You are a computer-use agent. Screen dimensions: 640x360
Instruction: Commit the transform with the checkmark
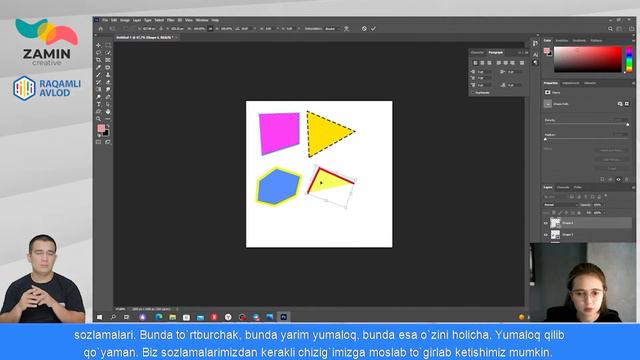point(373,29)
